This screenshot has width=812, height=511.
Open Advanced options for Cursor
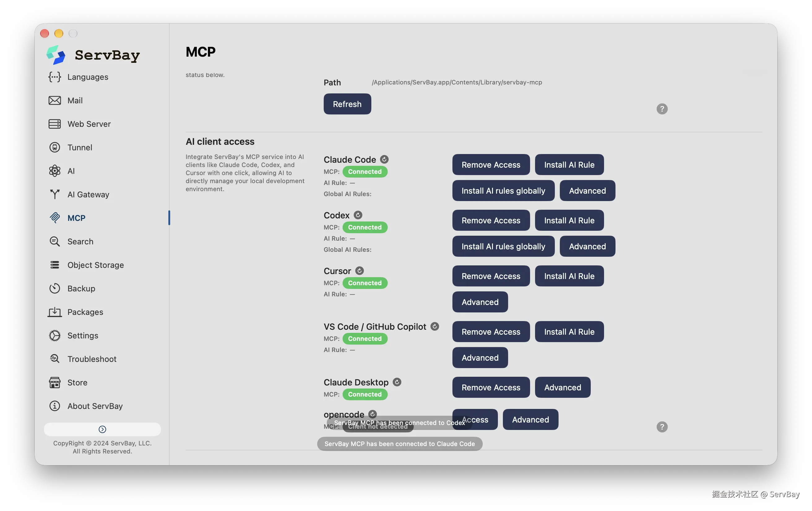480,302
